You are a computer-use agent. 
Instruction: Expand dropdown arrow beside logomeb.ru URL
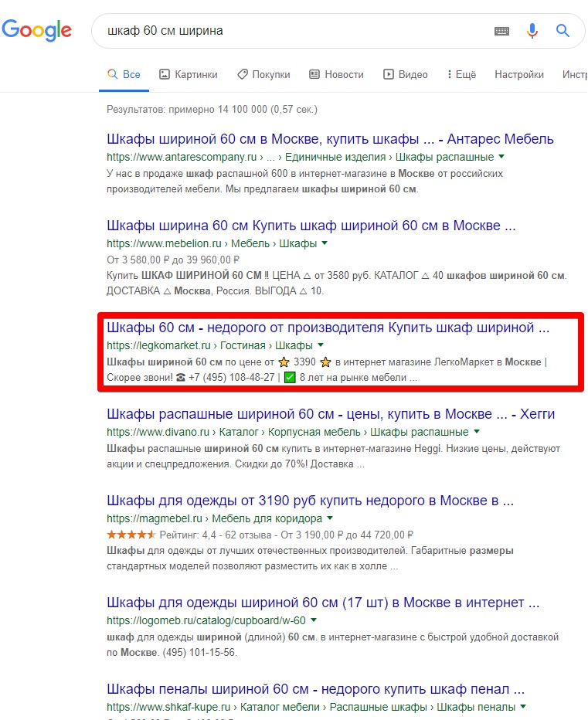[314, 620]
